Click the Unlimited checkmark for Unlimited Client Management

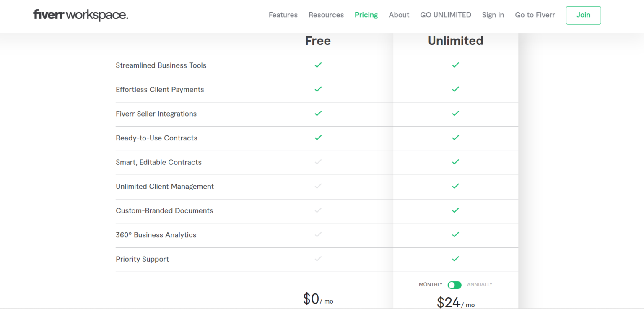coord(456,187)
